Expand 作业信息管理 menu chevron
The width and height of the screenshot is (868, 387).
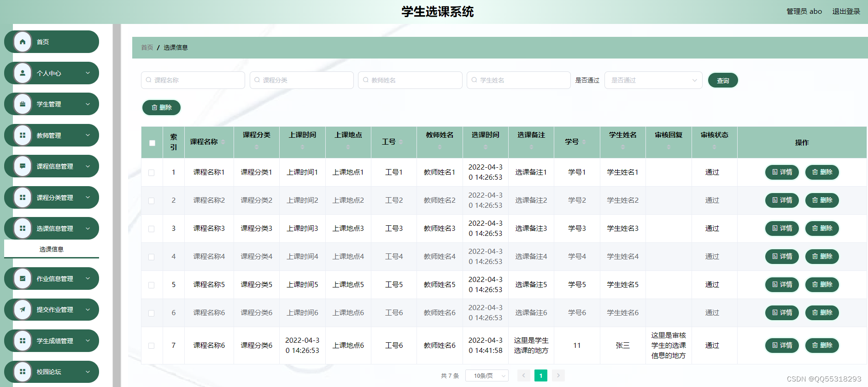(88, 278)
